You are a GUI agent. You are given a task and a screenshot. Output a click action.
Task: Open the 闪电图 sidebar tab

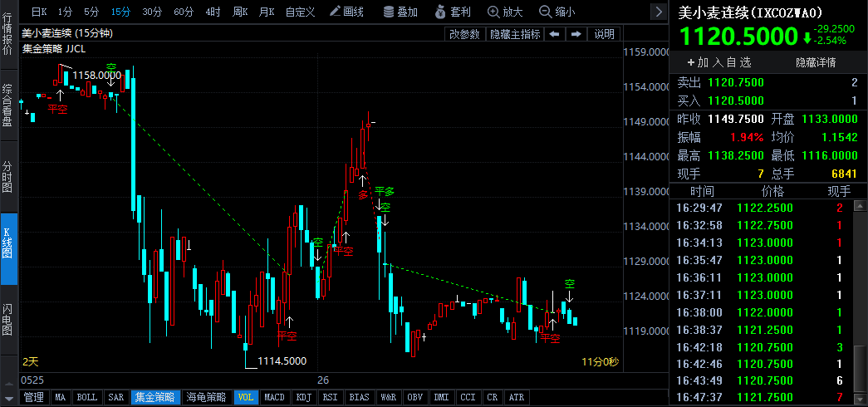pos(8,320)
